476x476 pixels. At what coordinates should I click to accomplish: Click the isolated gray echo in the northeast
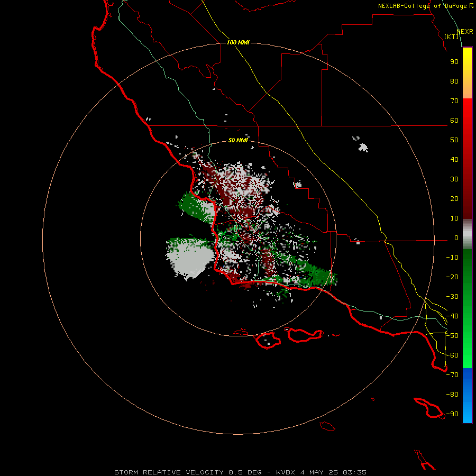(363, 148)
